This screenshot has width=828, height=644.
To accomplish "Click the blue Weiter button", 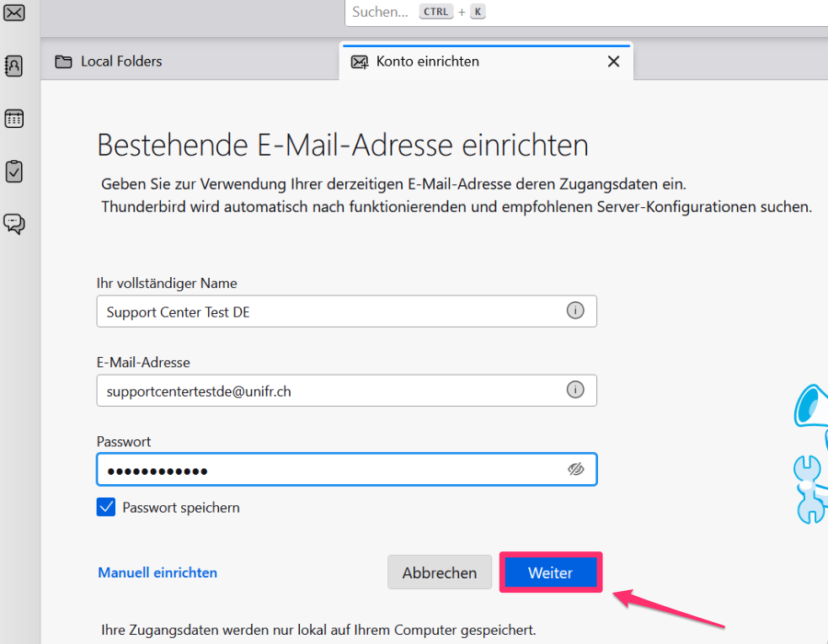I will tap(550, 572).
